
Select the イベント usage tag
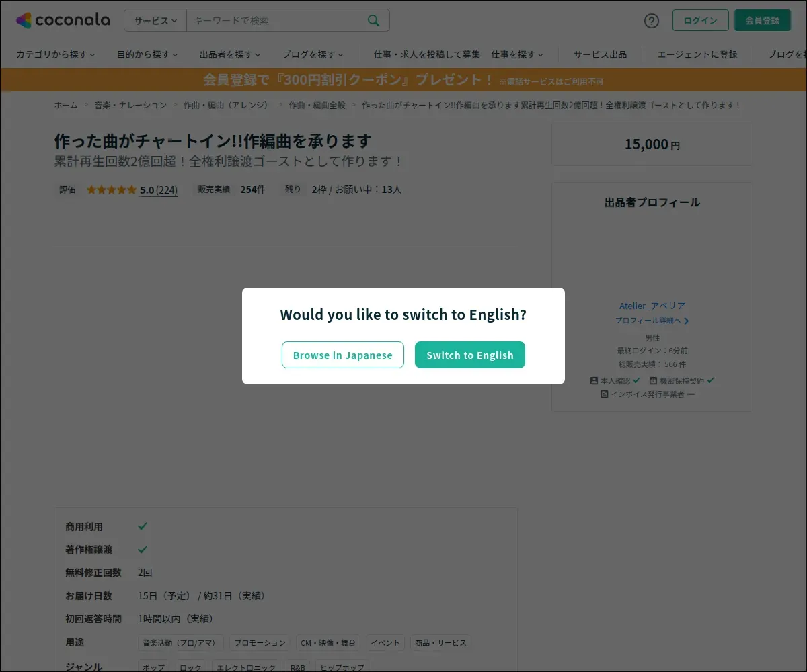pos(385,642)
